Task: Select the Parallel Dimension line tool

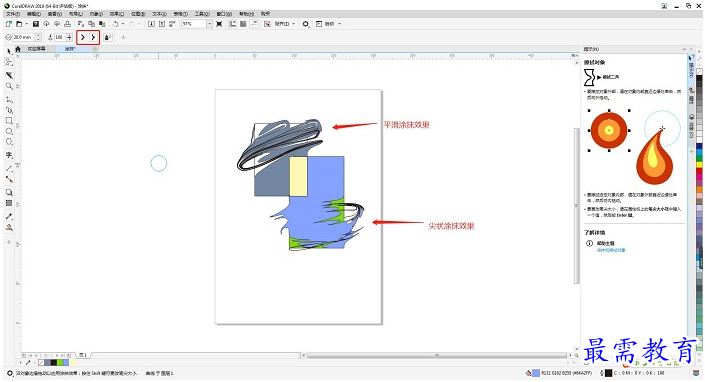Action: point(9,168)
